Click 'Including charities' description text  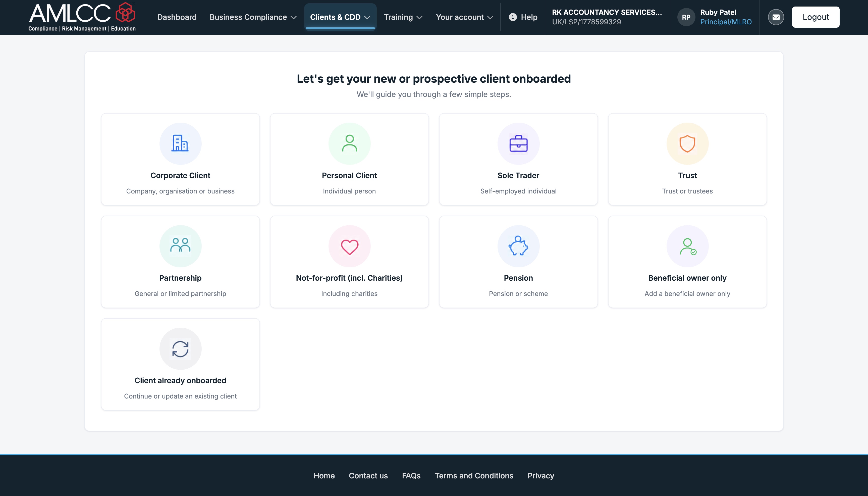[x=349, y=294]
